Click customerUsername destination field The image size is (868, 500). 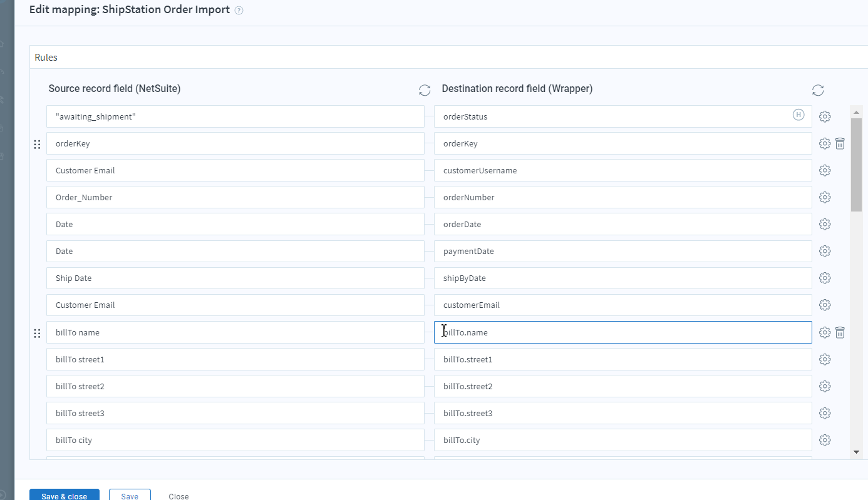[623, 170]
